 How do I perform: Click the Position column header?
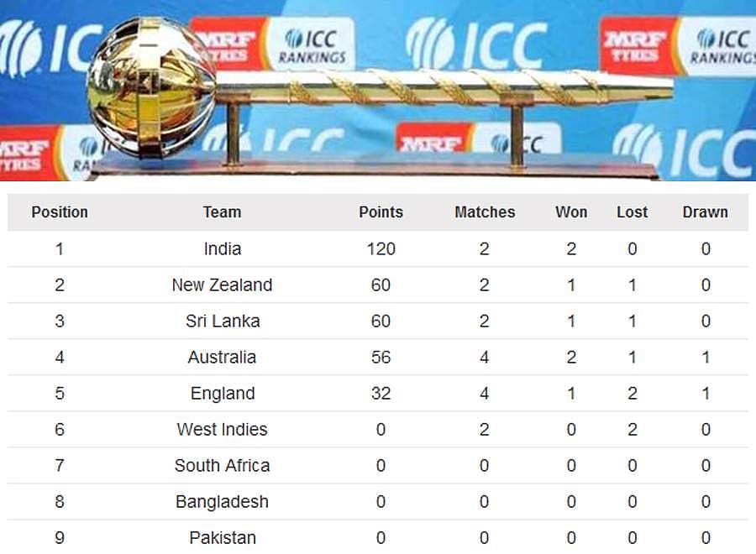(x=60, y=212)
